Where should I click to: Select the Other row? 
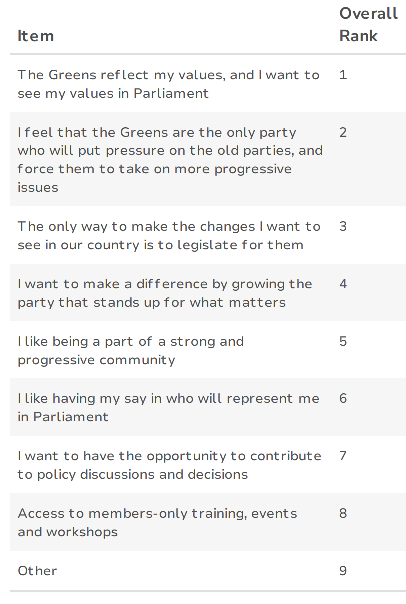pos(208,570)
